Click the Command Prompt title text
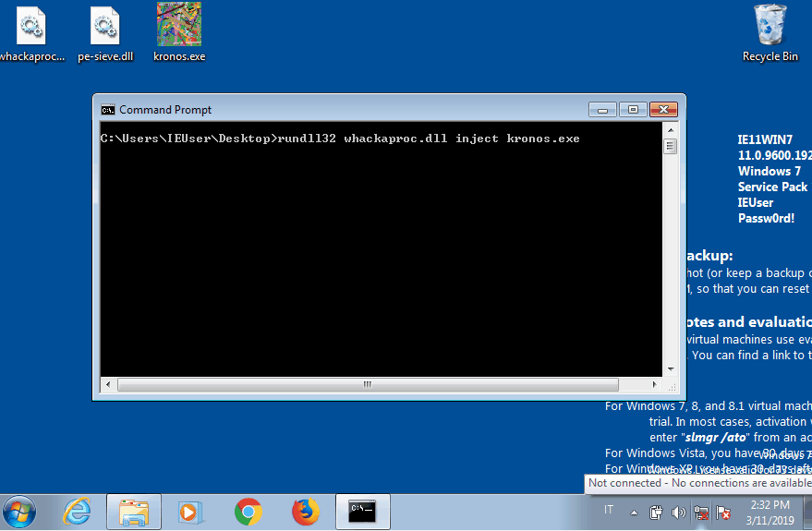 [165, 110]
